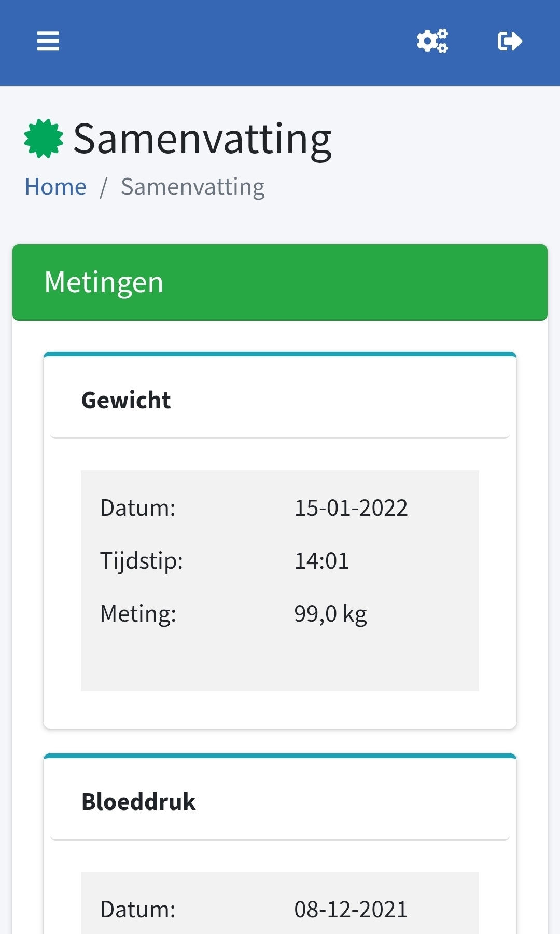Screen dimensions: 560x934
Task: Open settings via the gears icon
Action: [432, 41]
